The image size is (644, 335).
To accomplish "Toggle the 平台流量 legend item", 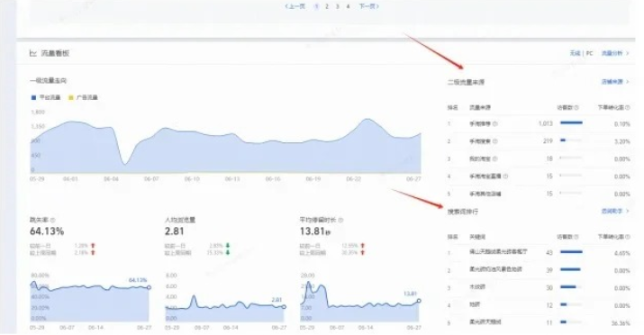I will (46, 97).
